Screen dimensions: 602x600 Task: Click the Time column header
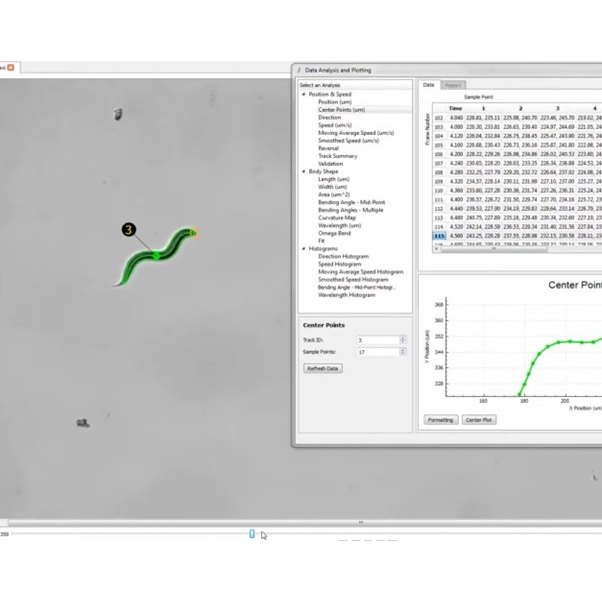(x=455, y=108)
